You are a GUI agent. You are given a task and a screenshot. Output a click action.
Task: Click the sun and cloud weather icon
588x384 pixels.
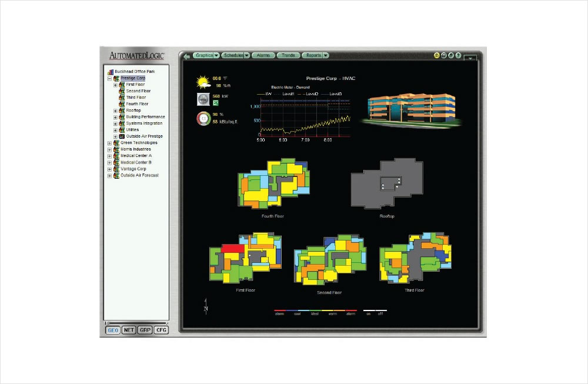point(203,82)
